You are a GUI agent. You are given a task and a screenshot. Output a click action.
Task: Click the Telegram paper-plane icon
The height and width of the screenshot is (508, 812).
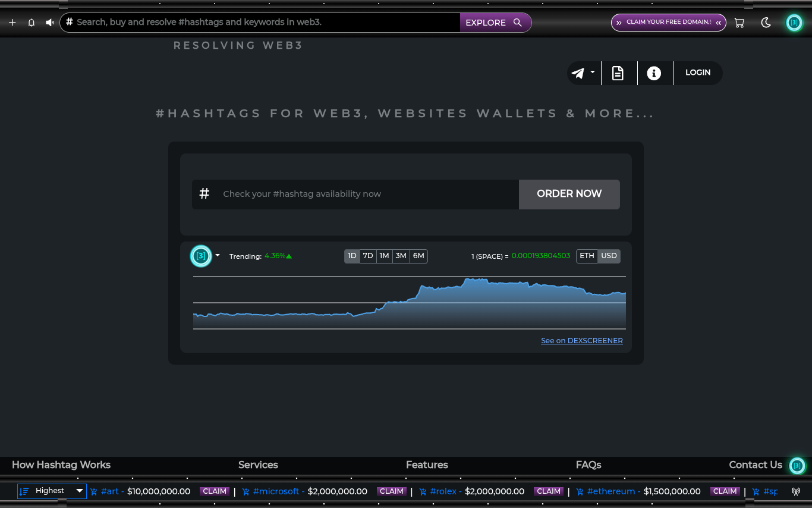tap(578, 73)
